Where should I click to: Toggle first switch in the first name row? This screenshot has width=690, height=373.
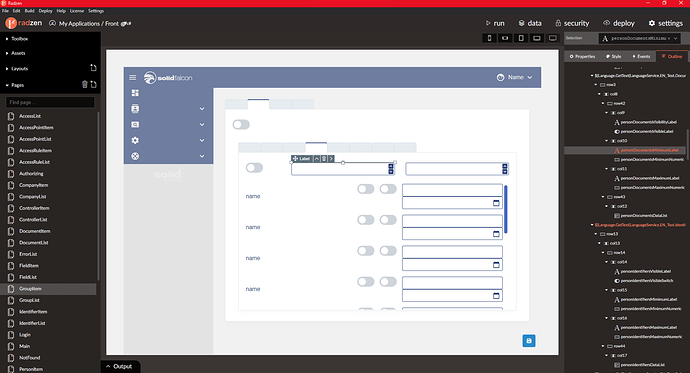pos(366,189)
